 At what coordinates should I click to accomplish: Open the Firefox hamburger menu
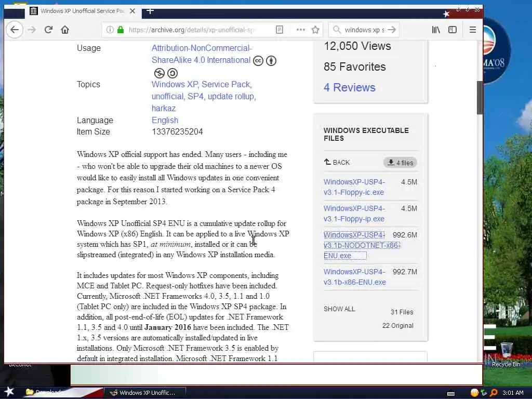coord(473,30)
